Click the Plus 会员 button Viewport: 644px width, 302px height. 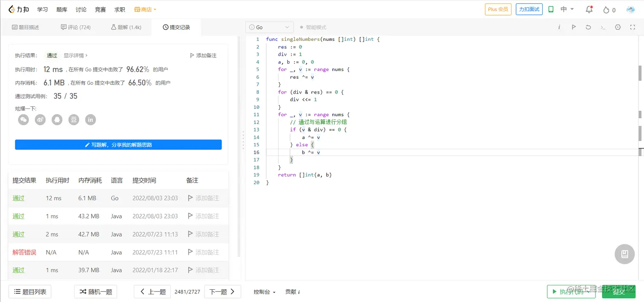pos(498,9)
